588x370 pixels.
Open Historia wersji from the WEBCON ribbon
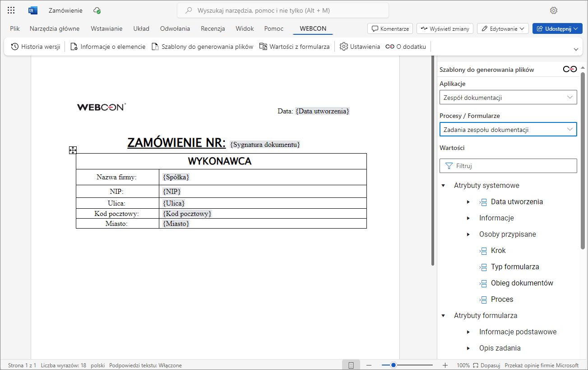35,47
